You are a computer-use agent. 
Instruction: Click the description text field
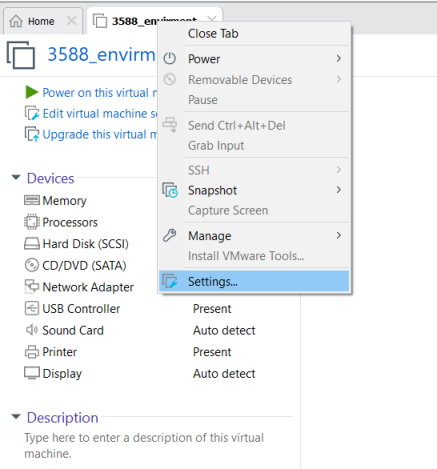[x=144, y=446]
